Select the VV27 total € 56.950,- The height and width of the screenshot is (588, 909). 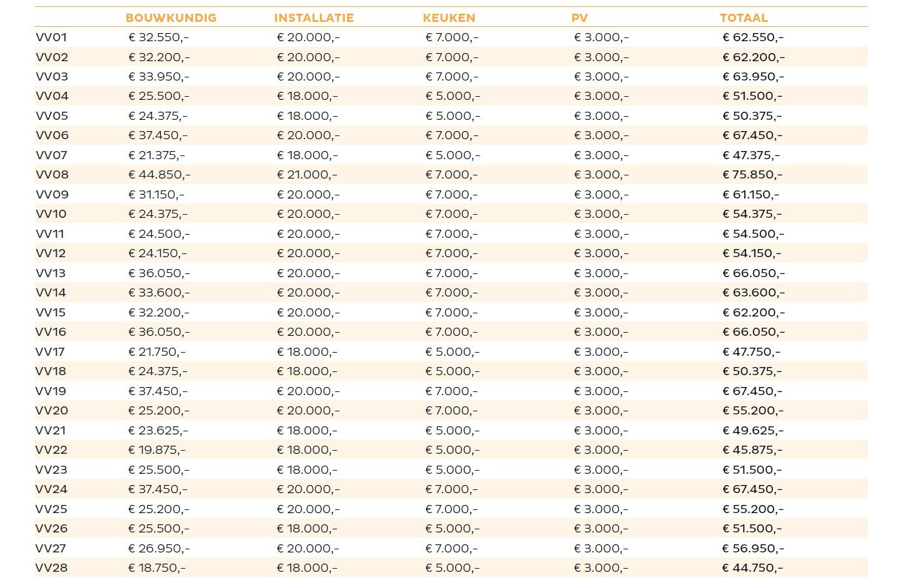753,549
